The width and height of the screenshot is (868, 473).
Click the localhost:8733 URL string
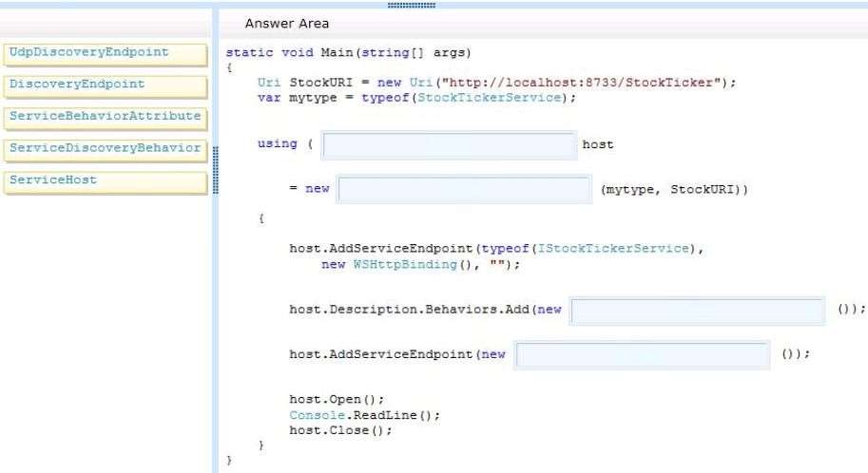point(582,83)
